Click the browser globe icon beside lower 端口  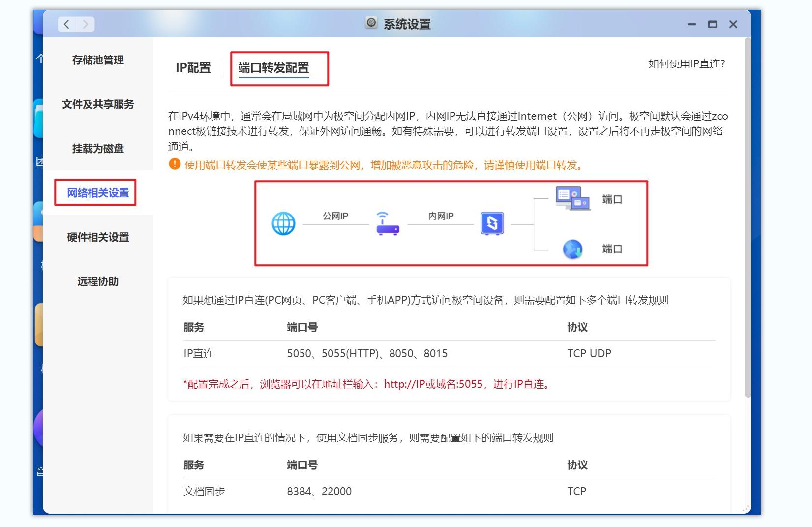point(572,249)
